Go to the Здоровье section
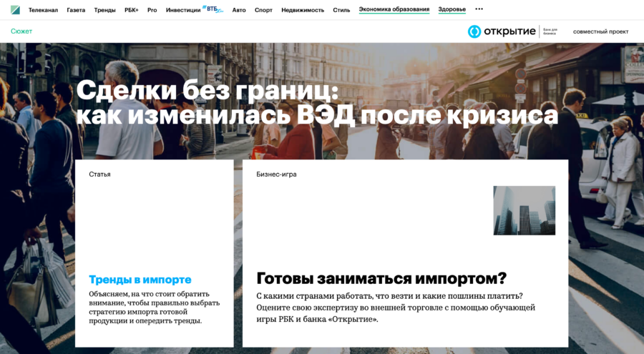This screenshot has height=354, width=644. pyautogui.click(x=452, y=10)
